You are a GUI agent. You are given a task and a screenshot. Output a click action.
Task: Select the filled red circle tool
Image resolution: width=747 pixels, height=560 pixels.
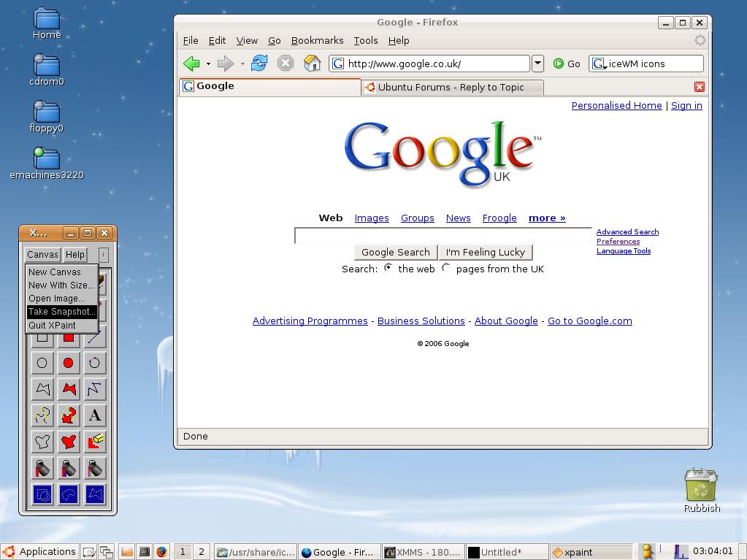coord(68,364)
